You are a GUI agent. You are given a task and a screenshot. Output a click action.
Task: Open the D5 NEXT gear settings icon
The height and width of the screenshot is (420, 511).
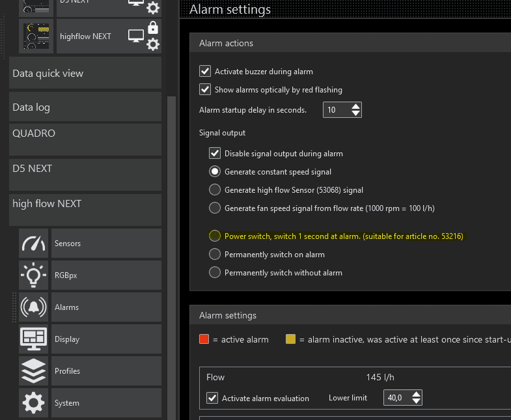click(x=153, y=8)
